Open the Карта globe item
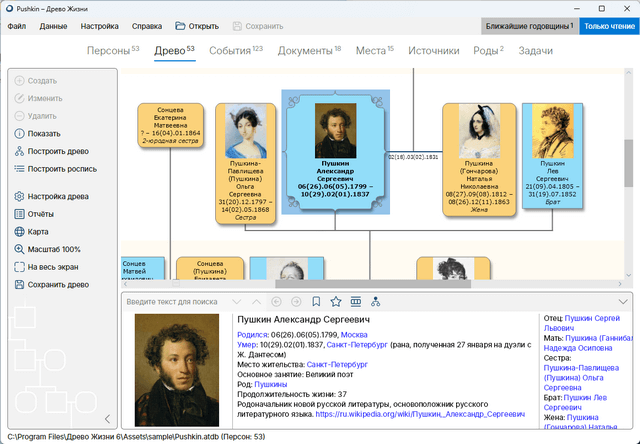The height and width of the screenshot is (444, 640). click(20, 232)
